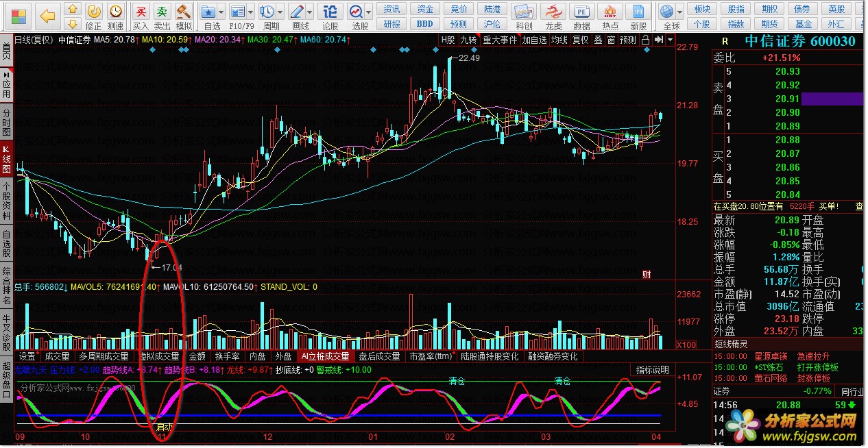Click the 中信证券 600030 title
This screenshot has width=868, height=448.
point(800,41)
